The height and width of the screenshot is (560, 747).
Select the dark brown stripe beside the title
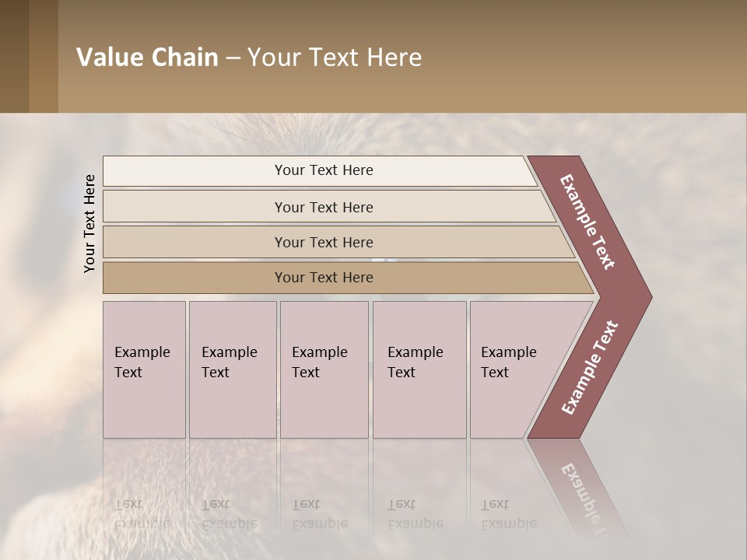tap(14, 56)
